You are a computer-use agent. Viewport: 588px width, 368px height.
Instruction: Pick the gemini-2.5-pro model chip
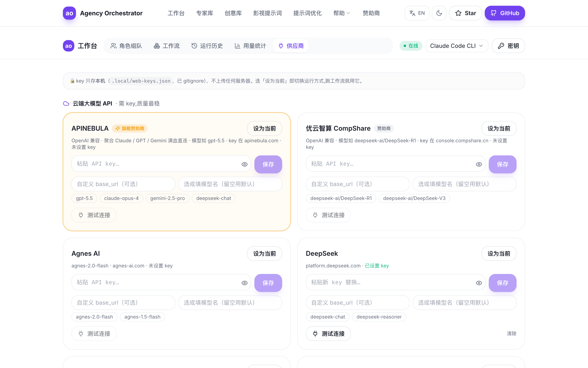pyautogui.click(x=167, y=198)
